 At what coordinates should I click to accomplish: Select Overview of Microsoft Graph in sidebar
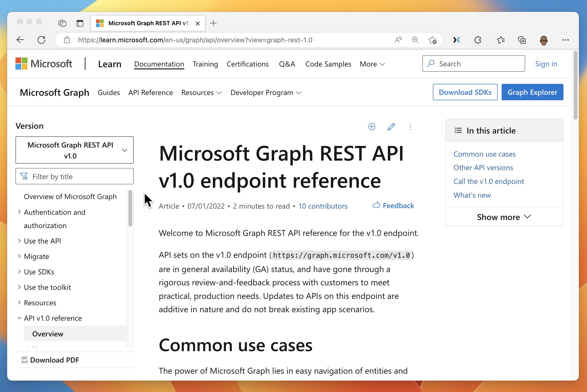click(x=70, y=196)
